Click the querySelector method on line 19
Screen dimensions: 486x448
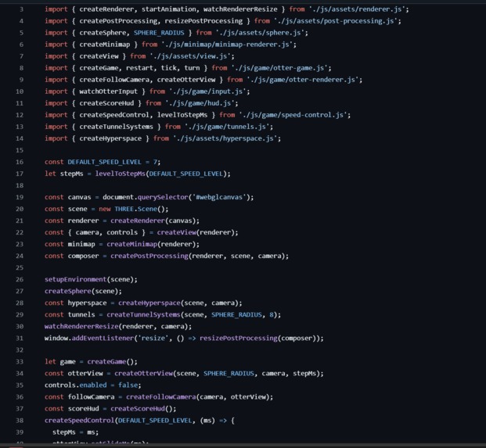tap(163, 197)
